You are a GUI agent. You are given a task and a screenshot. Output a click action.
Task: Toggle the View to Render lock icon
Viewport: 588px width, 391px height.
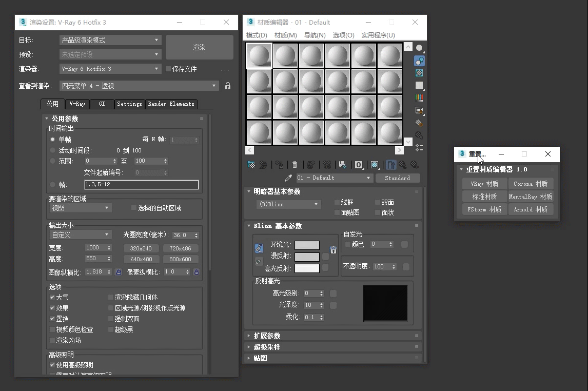tap(228, 86)
